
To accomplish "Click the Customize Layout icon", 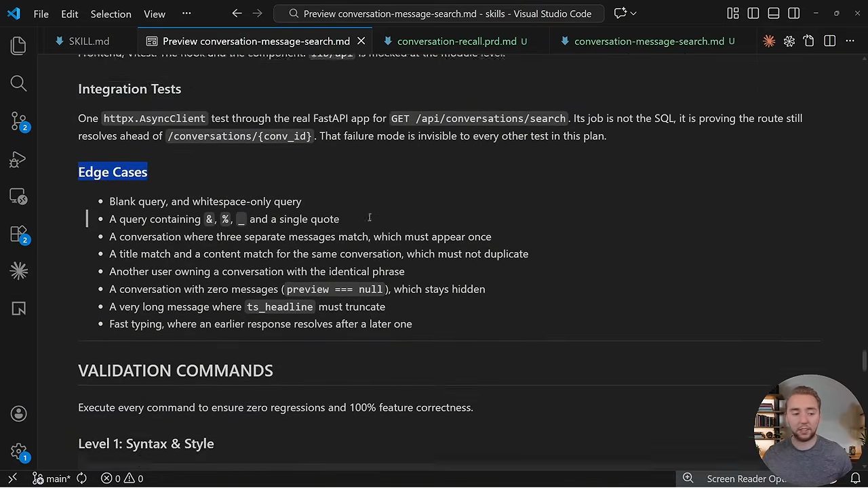I will pyautogui.click(x=733, y=14).
